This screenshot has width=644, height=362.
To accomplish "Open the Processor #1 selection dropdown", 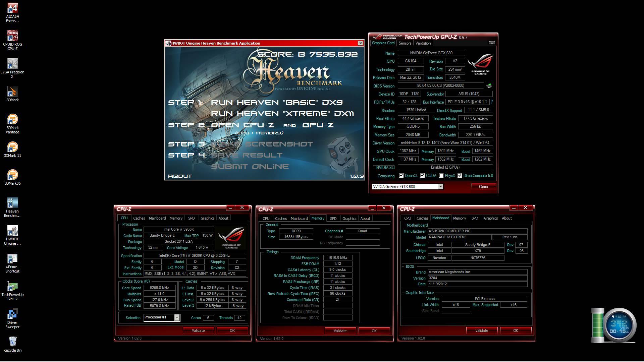I will click(x=177, y=317).
